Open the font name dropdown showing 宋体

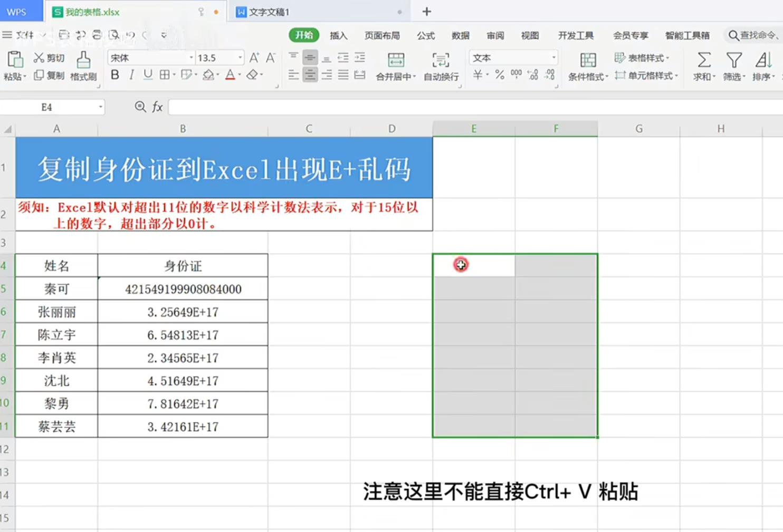[151, 57]
